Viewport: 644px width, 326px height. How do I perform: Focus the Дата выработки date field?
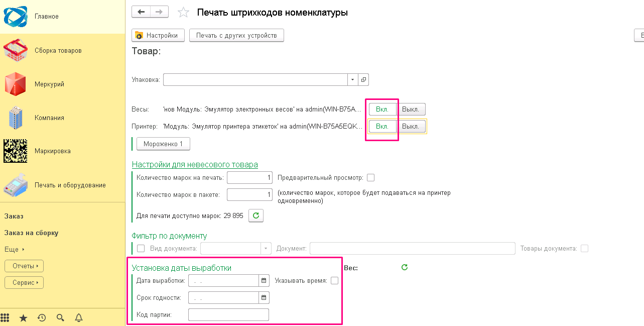point(223,281)
